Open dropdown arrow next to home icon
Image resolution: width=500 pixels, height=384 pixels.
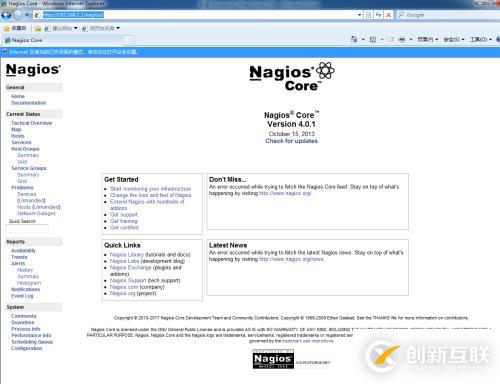click(x=363, y=40)
